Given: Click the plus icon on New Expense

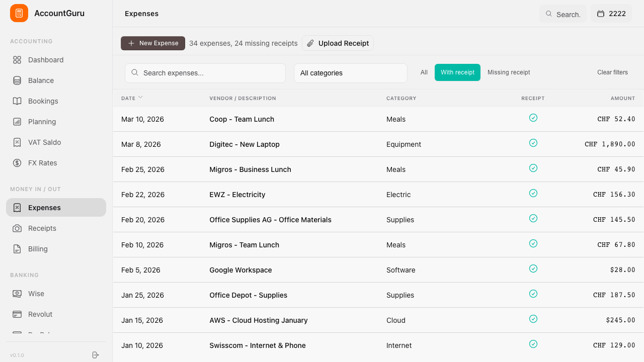Looking at the screenshot, I should coord(131,43).
